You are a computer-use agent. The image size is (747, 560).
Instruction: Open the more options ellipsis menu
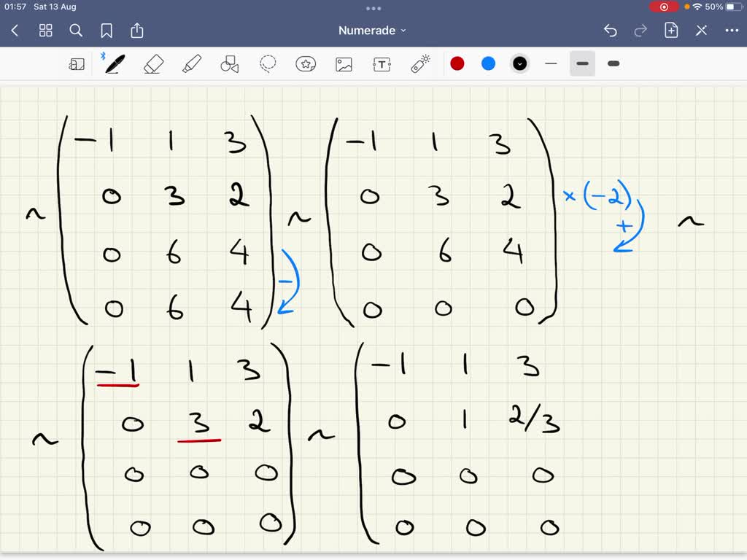coord(732,31)
